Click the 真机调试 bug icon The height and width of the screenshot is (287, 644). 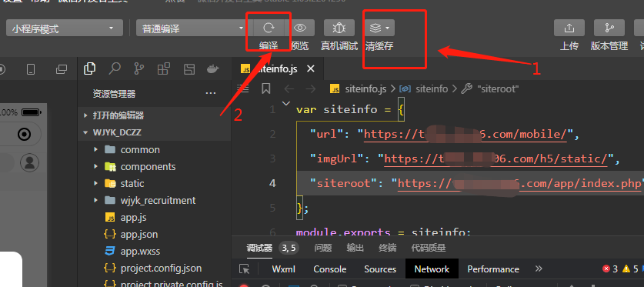[339, 28]
